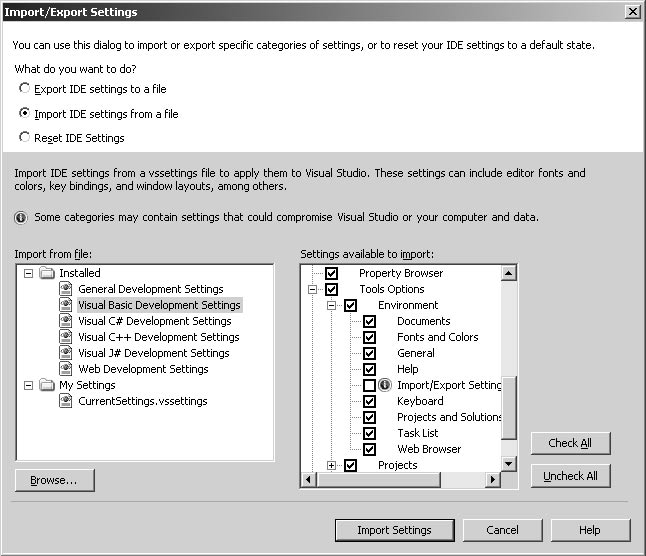646x556 pixels.
Task: Select Visual C# Development Settings
Action: tap(155, 321)
